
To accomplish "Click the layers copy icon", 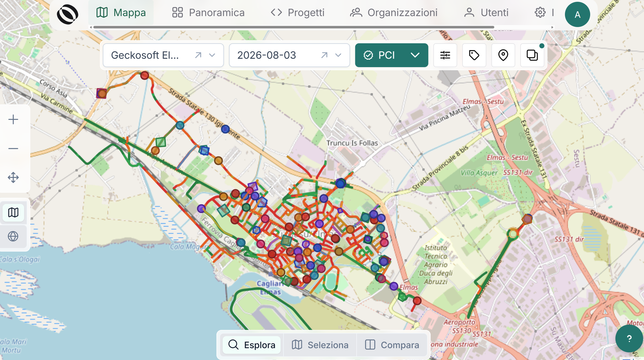I will point(532,55).
